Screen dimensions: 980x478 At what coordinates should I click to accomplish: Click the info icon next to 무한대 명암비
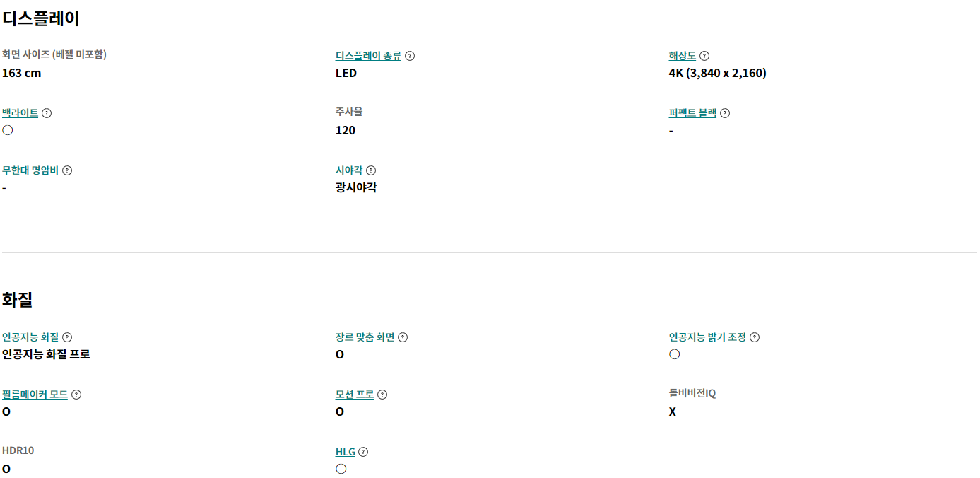point(67,170)
